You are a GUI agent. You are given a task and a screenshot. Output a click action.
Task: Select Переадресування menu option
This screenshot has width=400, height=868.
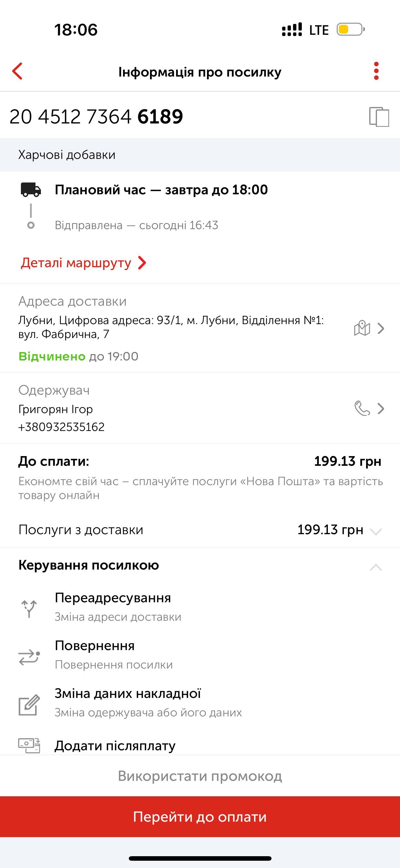pos(113,598)
